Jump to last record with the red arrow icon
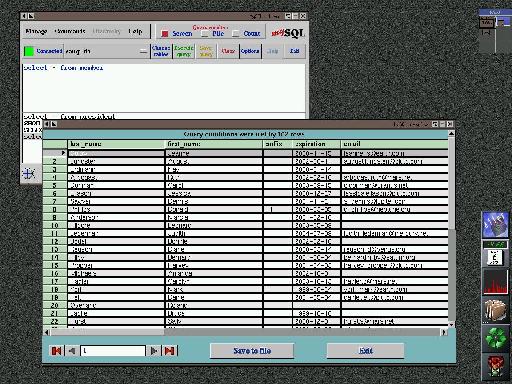Screen dimensions: 512x384 pos(169,351)
